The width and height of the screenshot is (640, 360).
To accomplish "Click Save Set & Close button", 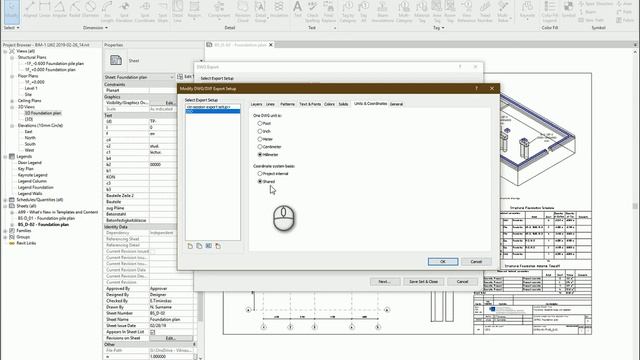I will click(x=423, y=282).
